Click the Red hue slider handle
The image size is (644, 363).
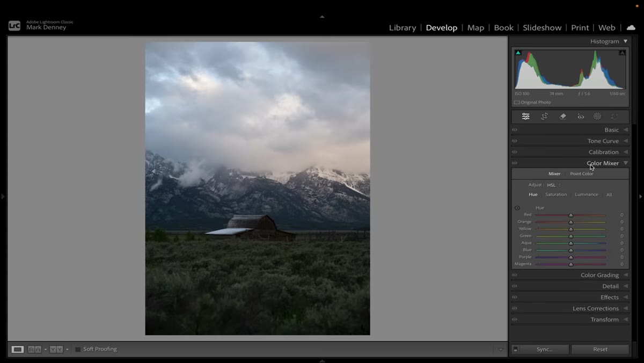(x=570, y=215)
